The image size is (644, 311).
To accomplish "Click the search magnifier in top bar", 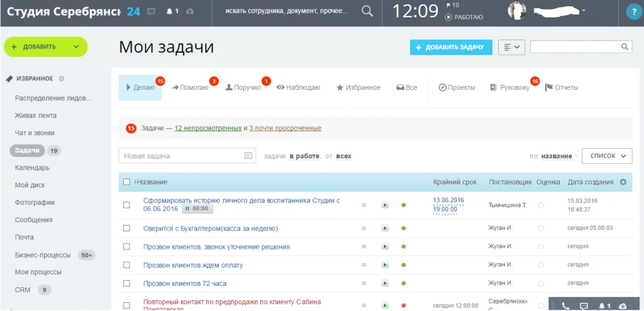I will tap(367, 11).
